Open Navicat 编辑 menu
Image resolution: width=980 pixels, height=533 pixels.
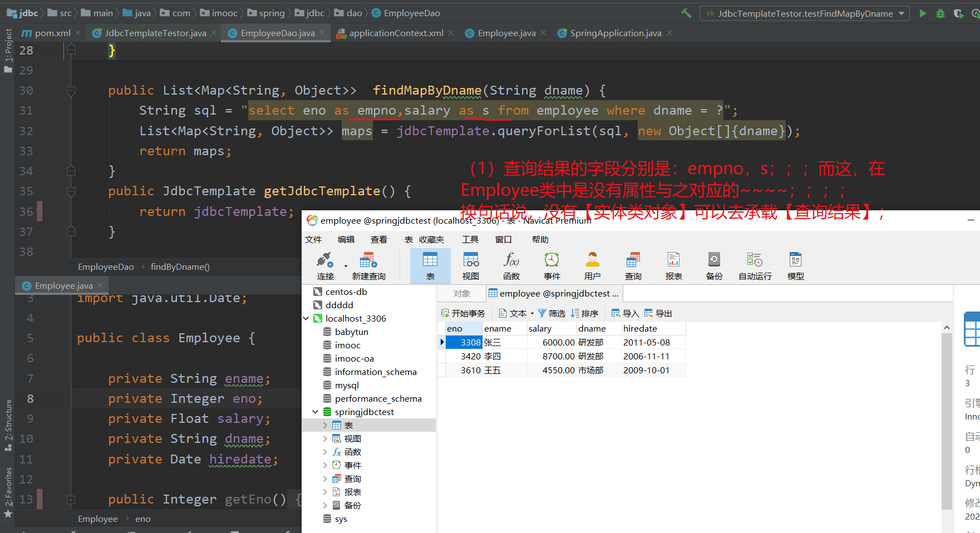click(x=346, y=240)
